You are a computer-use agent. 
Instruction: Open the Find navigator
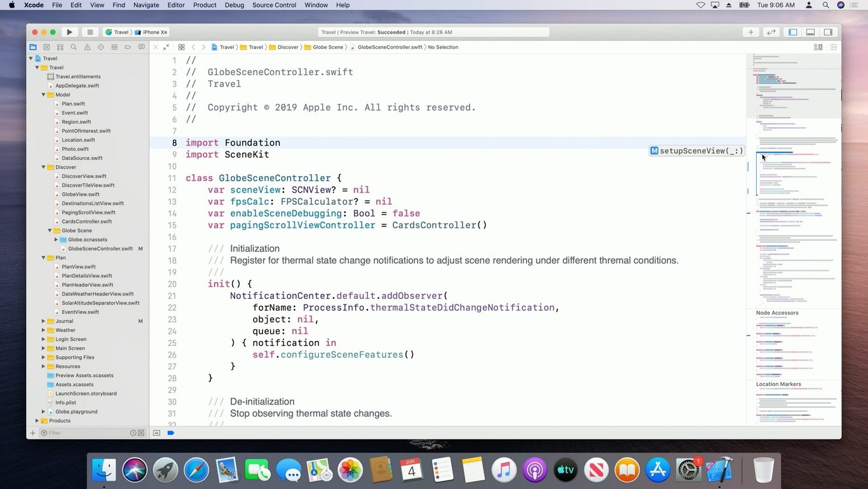click(73, 47)
